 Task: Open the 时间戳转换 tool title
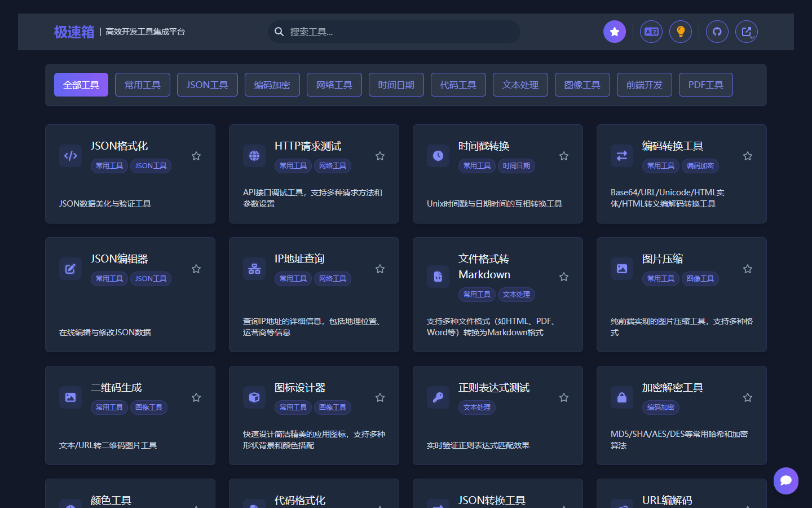click(484, 146)
